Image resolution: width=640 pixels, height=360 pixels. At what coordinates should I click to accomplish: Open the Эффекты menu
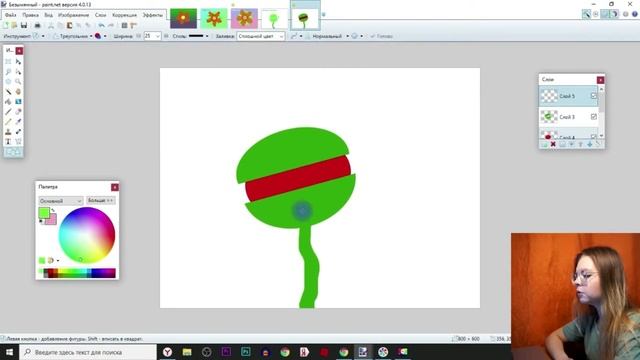(153, 15)
